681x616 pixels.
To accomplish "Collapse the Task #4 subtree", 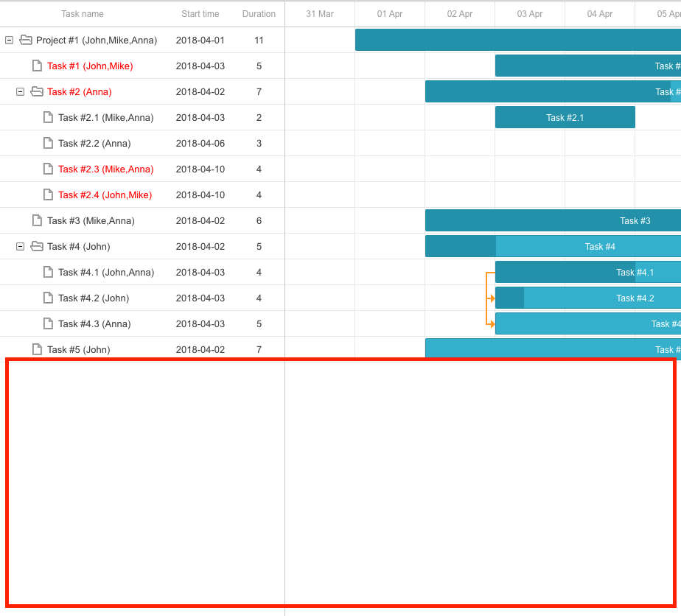I will click(x=20, y=246).
